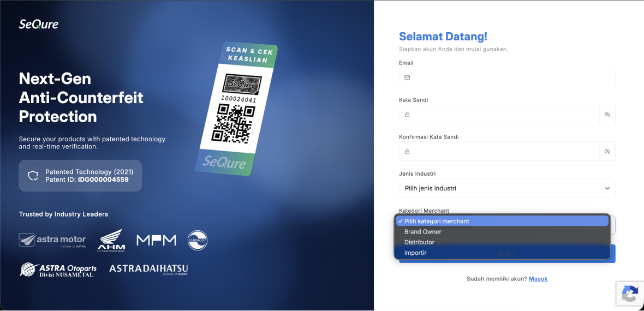Click the SeQure logo at top left

39,24
